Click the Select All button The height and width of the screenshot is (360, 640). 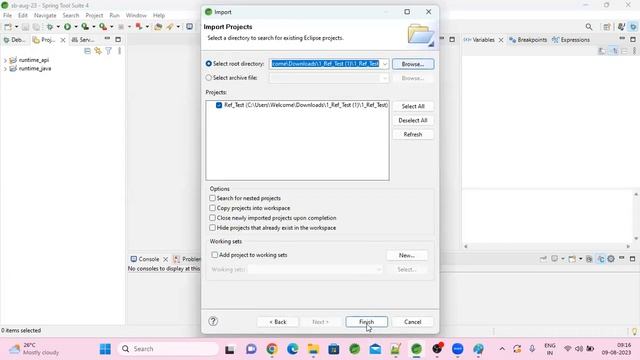click(413, 106)
